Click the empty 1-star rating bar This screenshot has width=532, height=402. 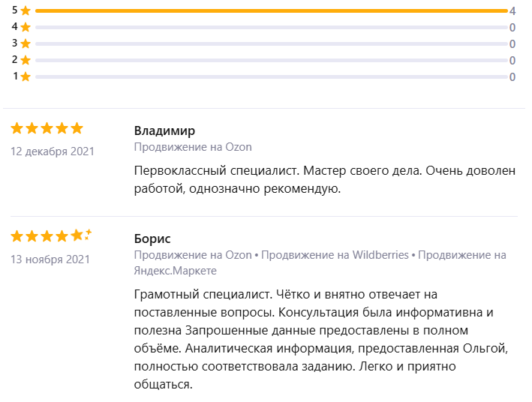271,76
